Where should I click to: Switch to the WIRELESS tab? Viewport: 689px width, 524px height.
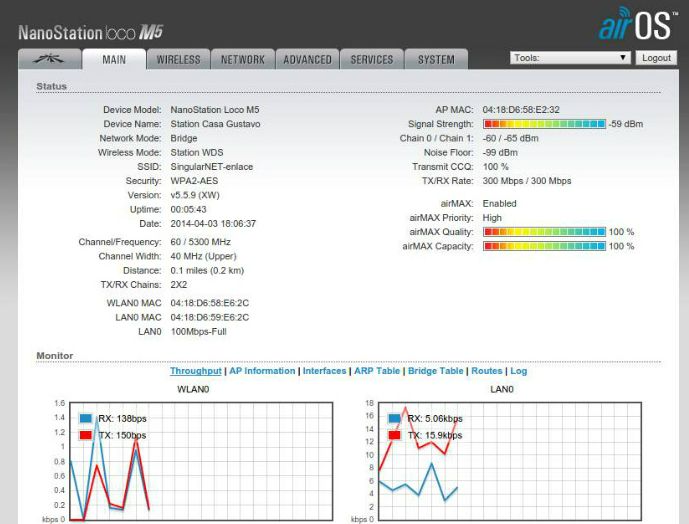178,59
